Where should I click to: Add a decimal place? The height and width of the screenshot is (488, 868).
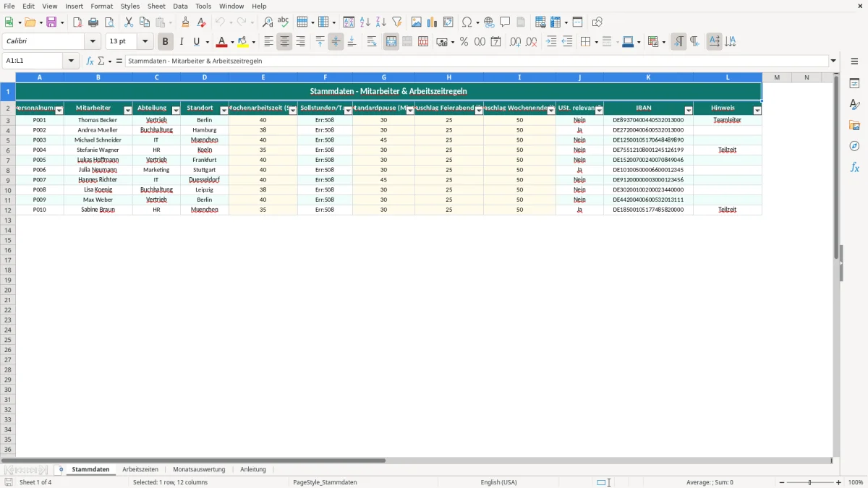tap(515, 42)
